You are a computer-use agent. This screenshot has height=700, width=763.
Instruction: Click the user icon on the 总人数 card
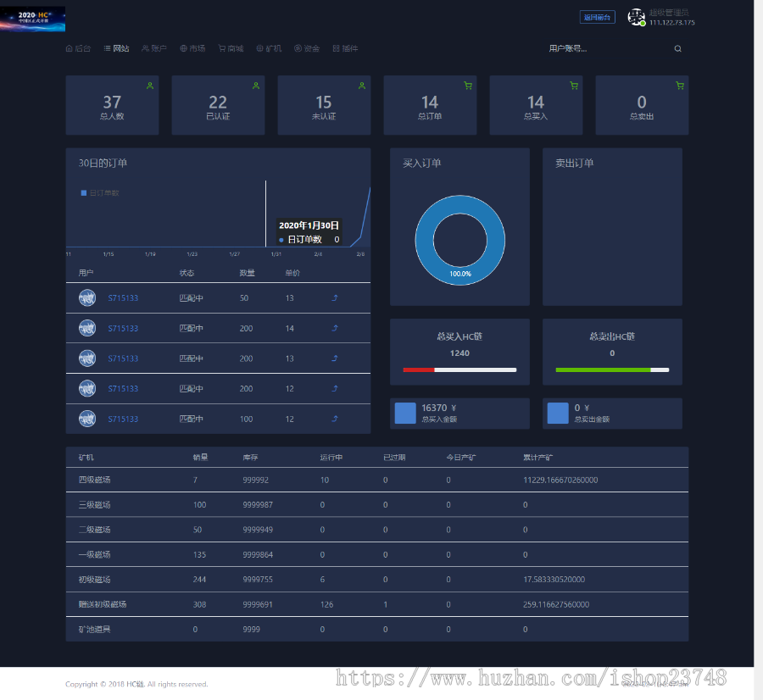(150, 86)
